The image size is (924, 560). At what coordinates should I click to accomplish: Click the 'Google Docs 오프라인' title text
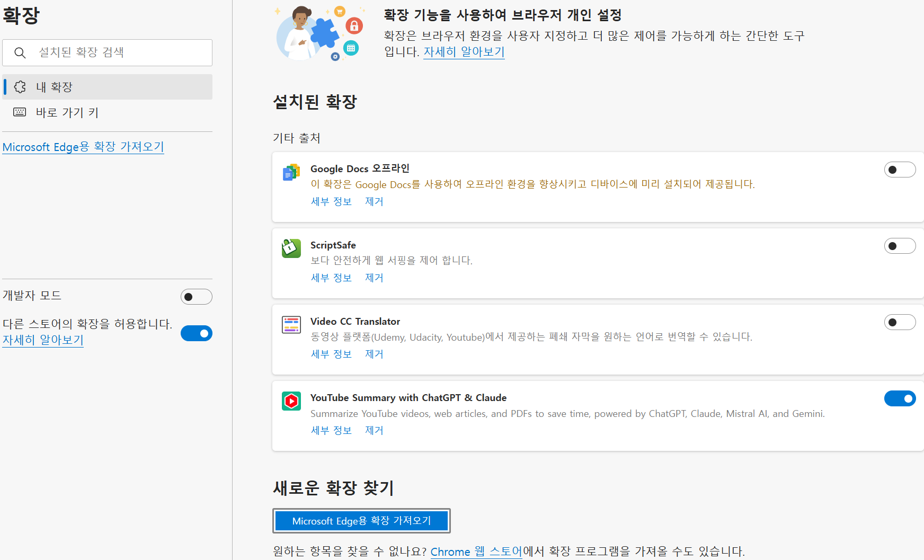[x=360, y=168]
